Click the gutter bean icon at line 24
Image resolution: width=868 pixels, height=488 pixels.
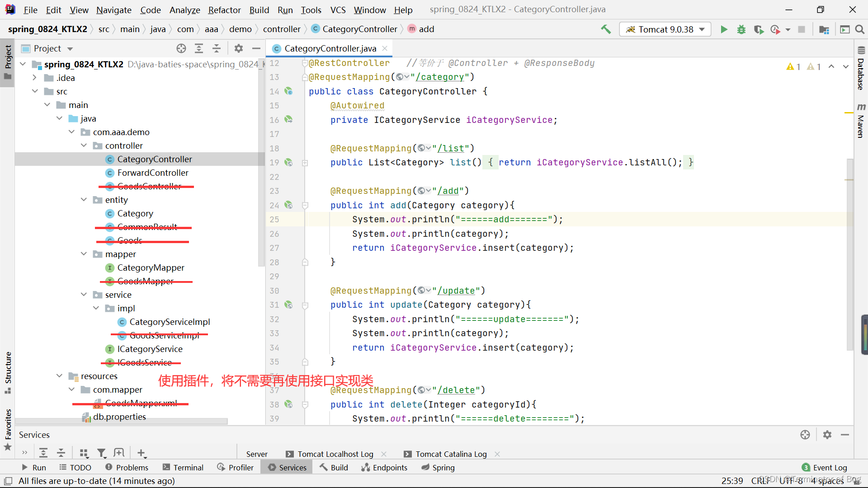[288, 205]
